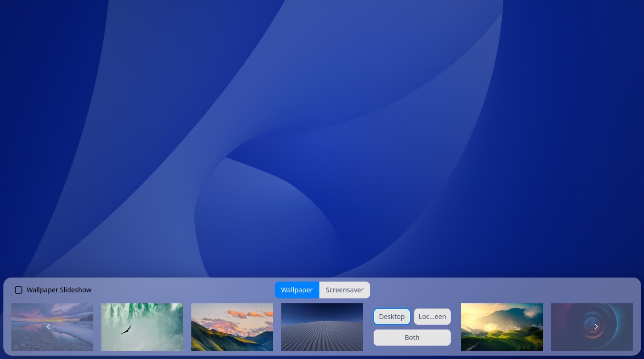Switch to the Screensaver tab

coord(345,290)
